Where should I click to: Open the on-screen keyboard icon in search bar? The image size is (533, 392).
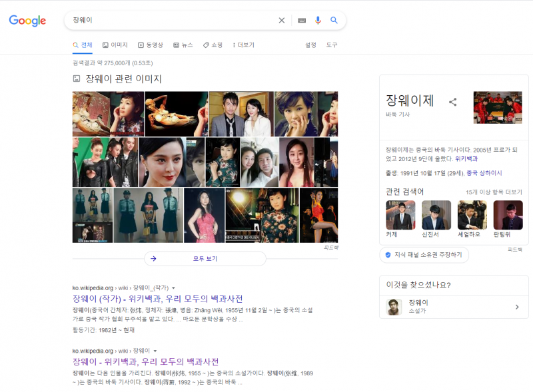pos(301,20)
